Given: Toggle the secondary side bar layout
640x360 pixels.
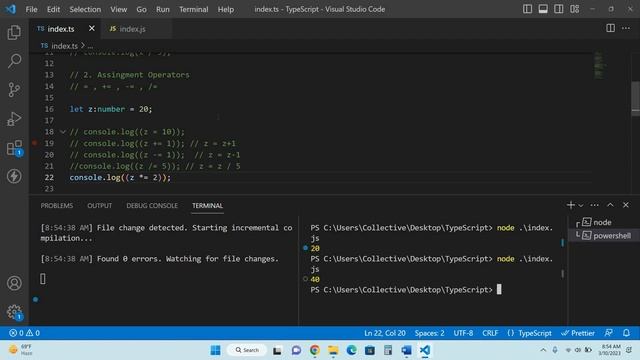Looking at the screenshot, I should tap(558, 9).
